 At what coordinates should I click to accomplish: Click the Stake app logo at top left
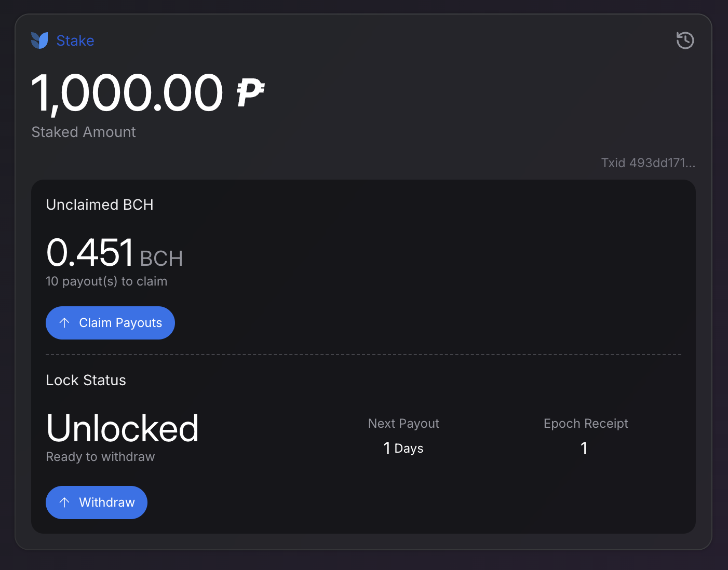[41, 40]
